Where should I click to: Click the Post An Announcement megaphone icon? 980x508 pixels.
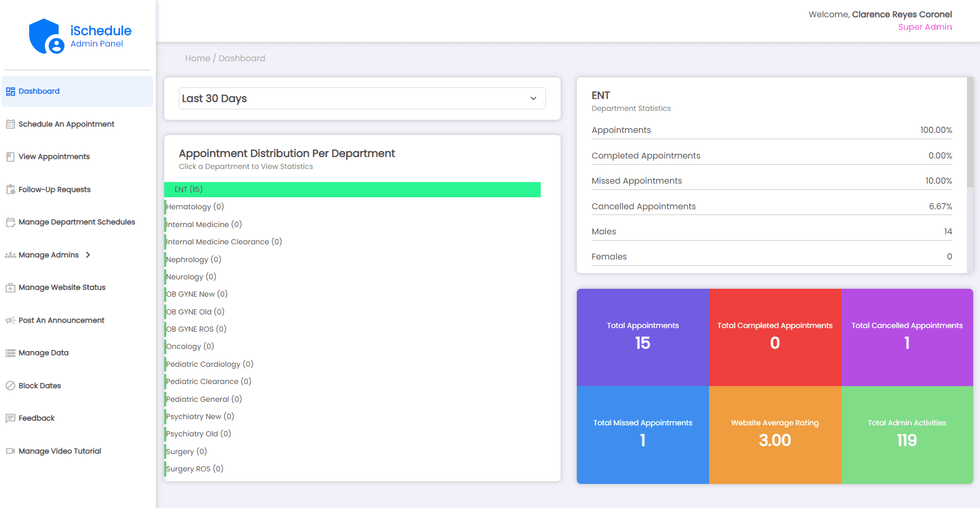point(10,320)
